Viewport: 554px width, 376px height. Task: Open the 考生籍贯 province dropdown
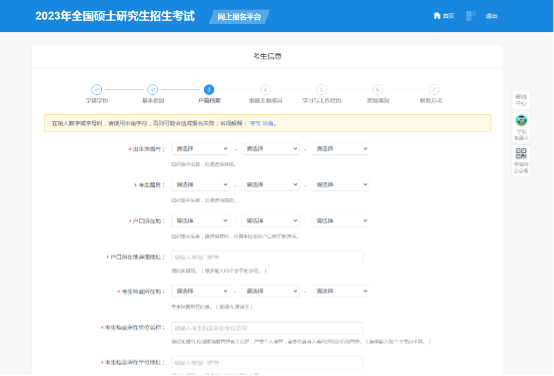click(200, 184)
